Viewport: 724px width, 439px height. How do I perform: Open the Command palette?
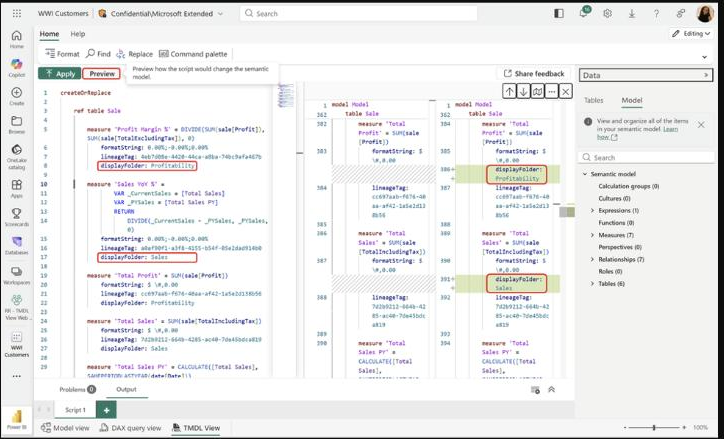click(x=193, y=54)
